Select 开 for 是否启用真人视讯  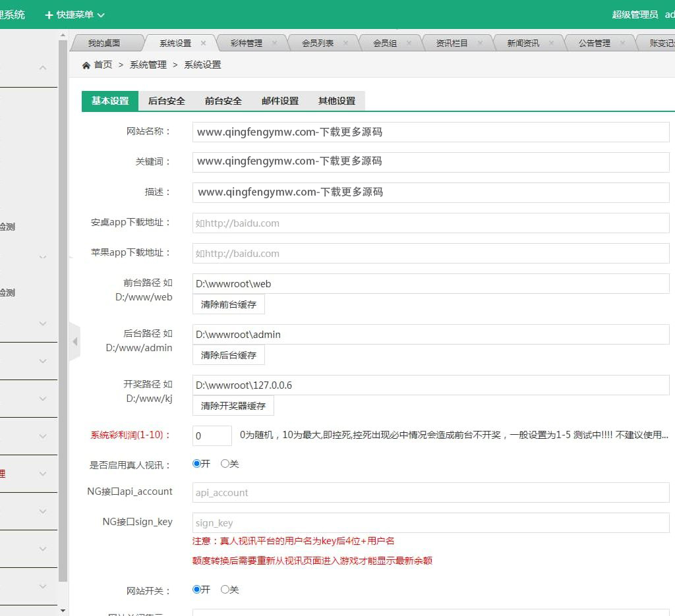196,464
